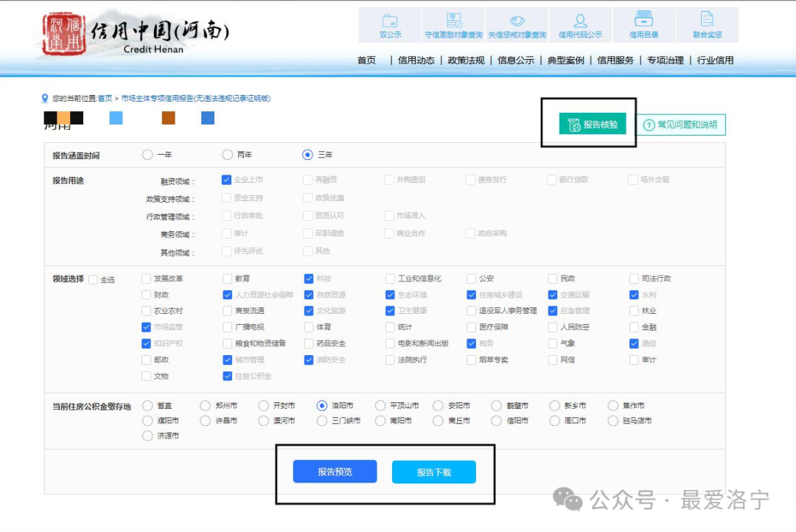Open the 行业信用 menu item
This screenshot has height=532, width=796.
pyautogui.click(x=715, y=60)
